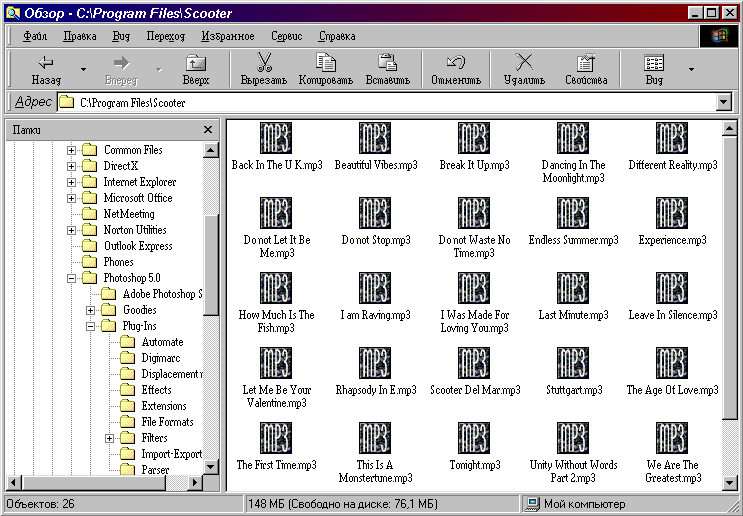The height and width of the screenshot is (516, 743).
Task: Open the Сервис menu
Action: [287, 36]
